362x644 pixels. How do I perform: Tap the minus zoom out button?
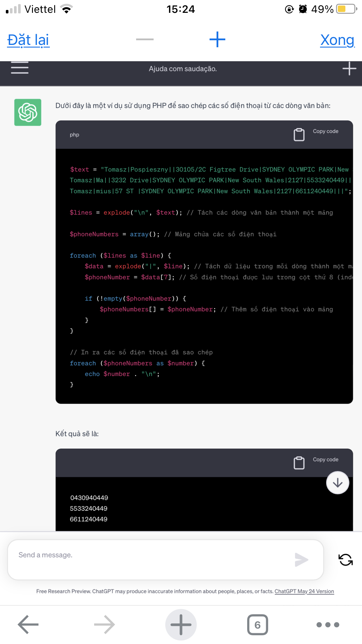point(145,39)
